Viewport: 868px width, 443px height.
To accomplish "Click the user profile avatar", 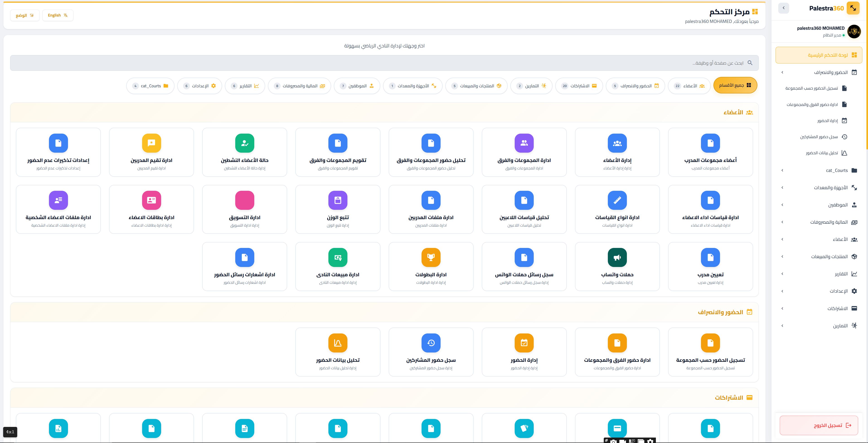I will tap(854, 31).
